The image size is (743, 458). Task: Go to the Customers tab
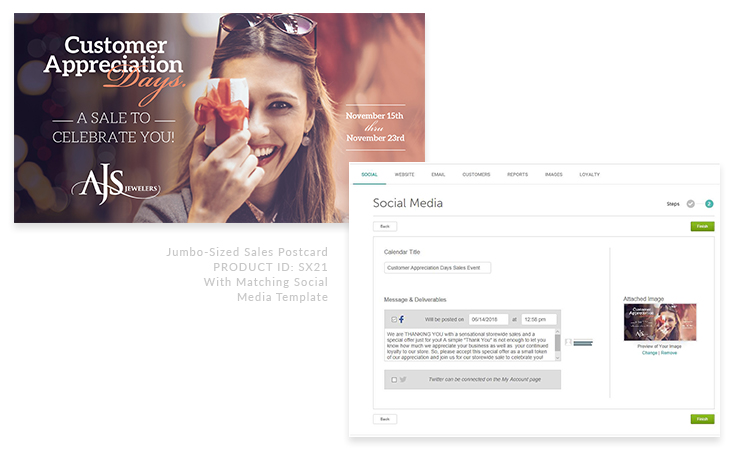pyautogui.click(x=476, y=175)
